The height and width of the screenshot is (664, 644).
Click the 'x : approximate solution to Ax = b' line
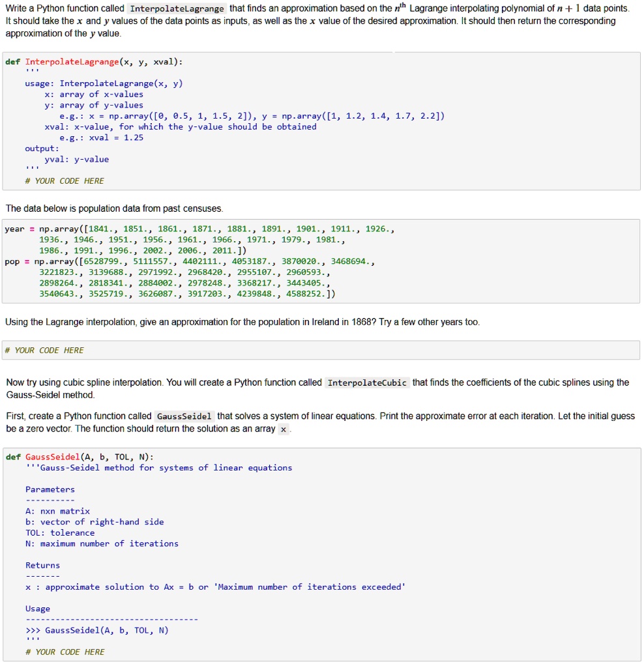[x=215, y=587]
